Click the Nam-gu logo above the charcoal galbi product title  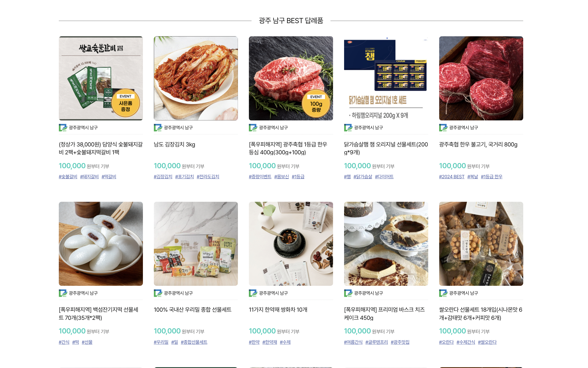[x=63, y=128]
